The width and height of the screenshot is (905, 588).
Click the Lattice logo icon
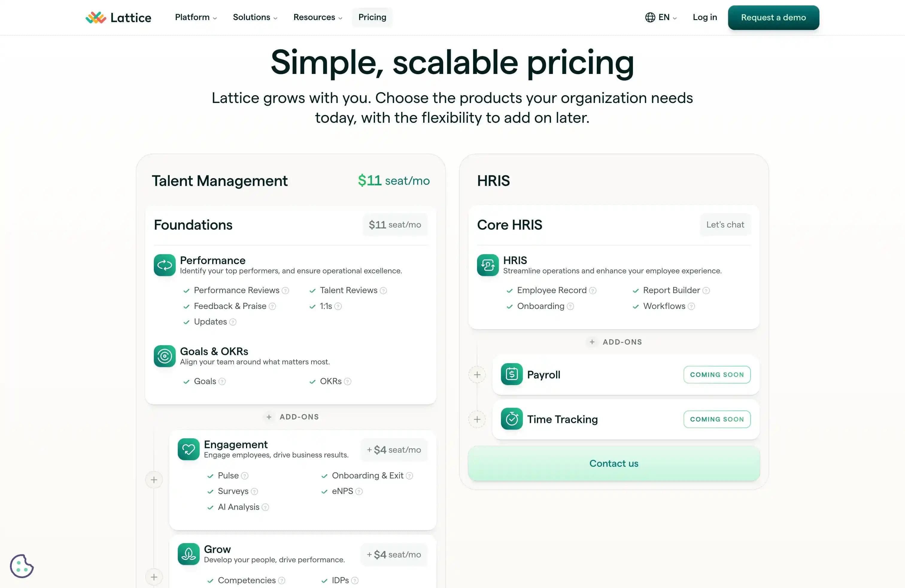(x=95, y=17)
